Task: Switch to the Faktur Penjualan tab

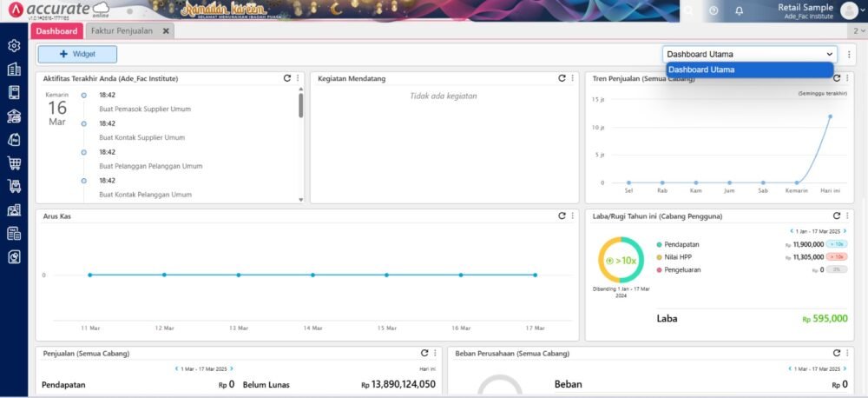Action: [x=122, y=30]
